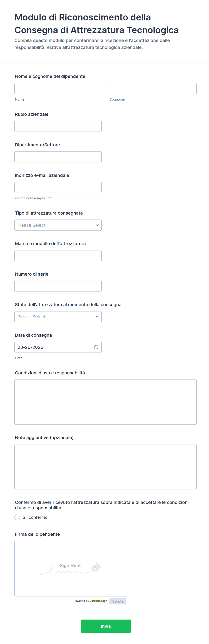The image size is (209, 644).
Task: Select the Numero di serie field
Action: (58, 286)
